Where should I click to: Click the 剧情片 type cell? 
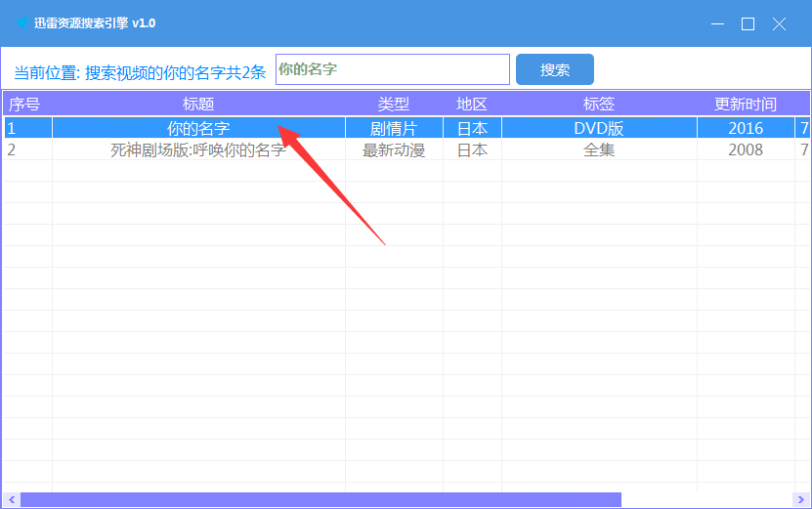[x=394, y=128]
